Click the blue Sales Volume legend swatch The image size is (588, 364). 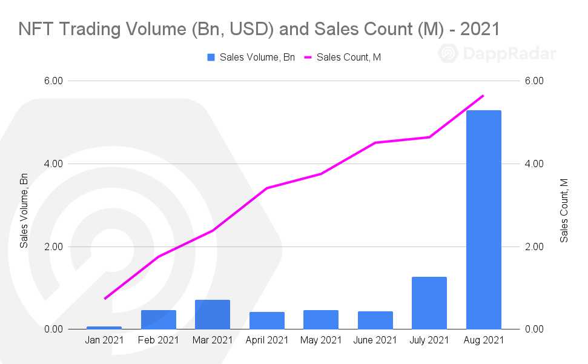211,58
